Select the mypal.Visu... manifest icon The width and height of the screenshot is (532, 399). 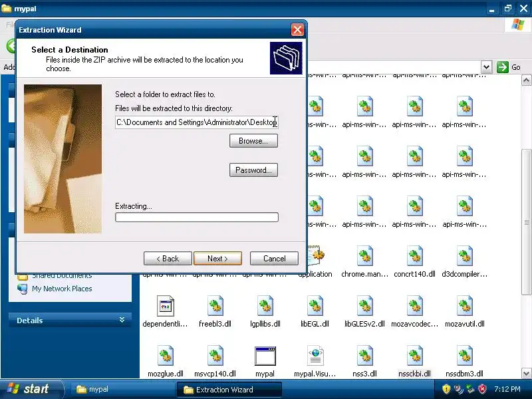(x=315, y=356)
